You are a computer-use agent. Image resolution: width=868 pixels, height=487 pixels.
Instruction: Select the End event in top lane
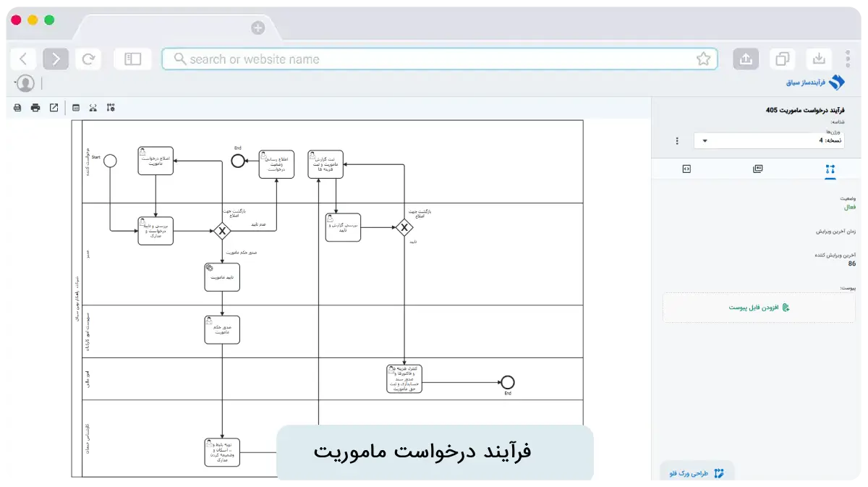tap(238, 161)
